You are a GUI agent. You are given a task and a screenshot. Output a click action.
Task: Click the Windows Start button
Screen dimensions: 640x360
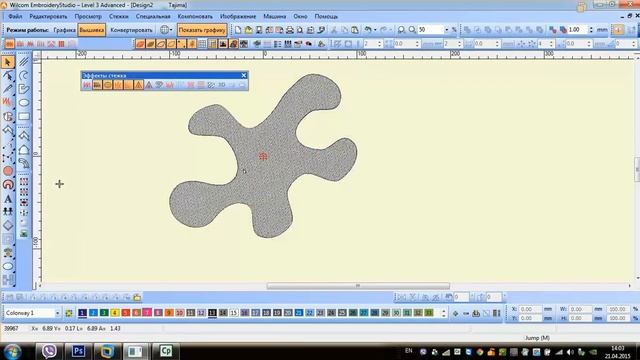pyautogui.click(x=13, y=351)
